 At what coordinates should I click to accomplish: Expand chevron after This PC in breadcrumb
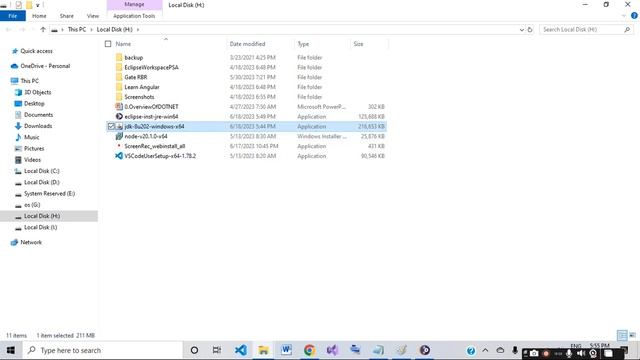point(91,29)
